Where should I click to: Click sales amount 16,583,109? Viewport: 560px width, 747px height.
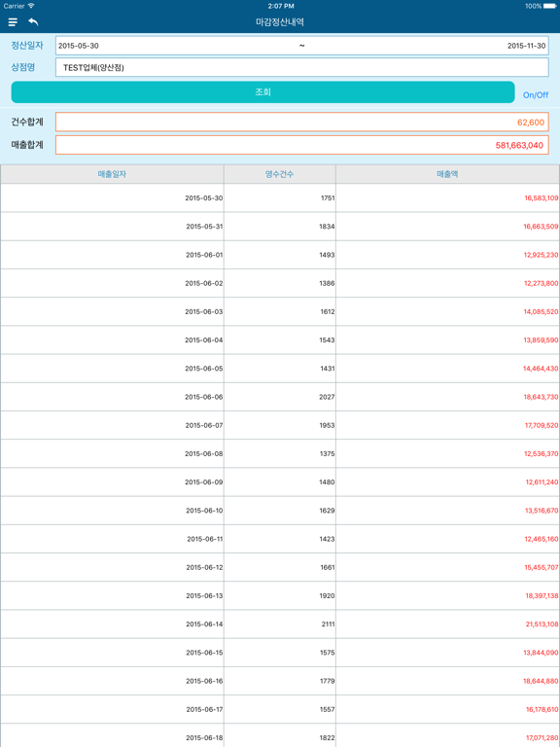point(542,197)
